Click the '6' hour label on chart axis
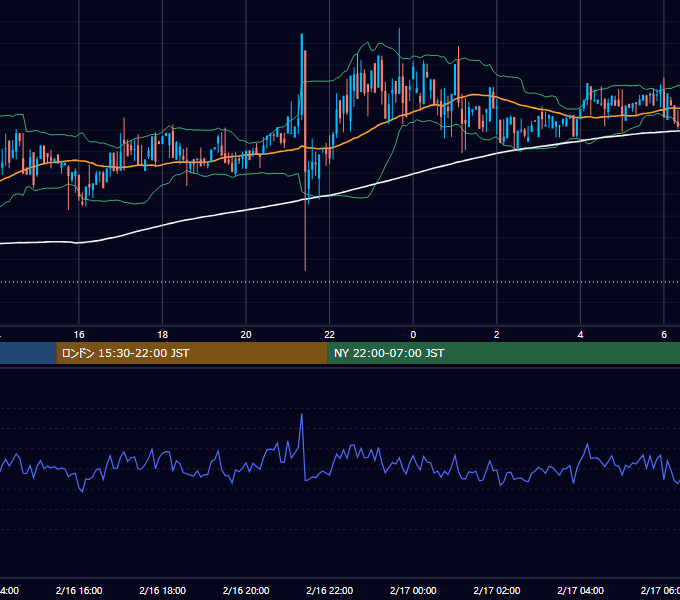Image resolution: width=680 pixels, height=600 pixels. (664, 335)
